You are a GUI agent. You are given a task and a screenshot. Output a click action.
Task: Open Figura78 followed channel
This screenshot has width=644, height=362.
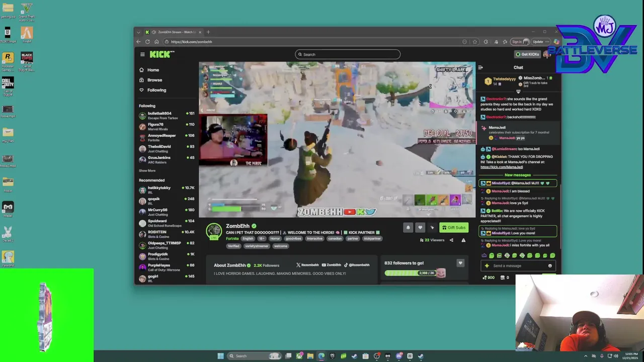click(167, 127)
